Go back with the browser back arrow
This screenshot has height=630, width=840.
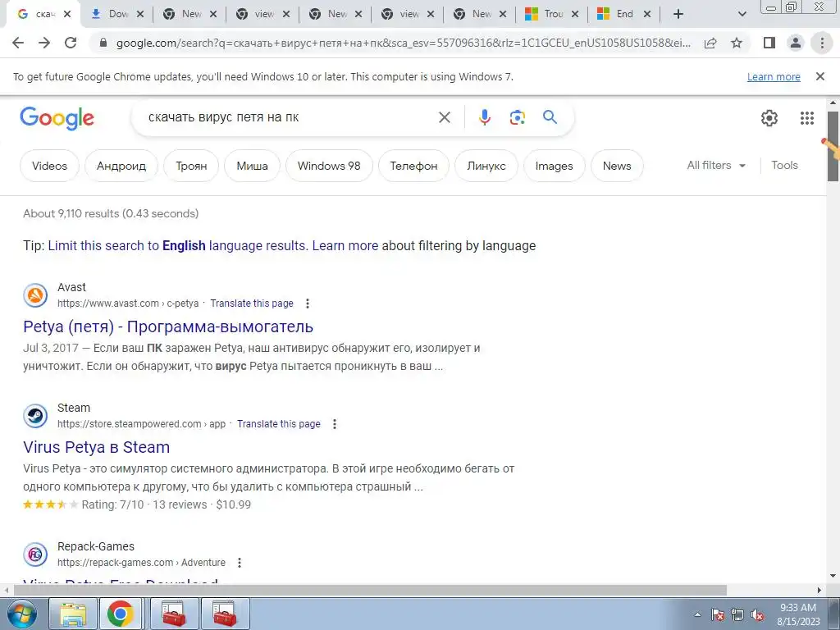(18, 43)
